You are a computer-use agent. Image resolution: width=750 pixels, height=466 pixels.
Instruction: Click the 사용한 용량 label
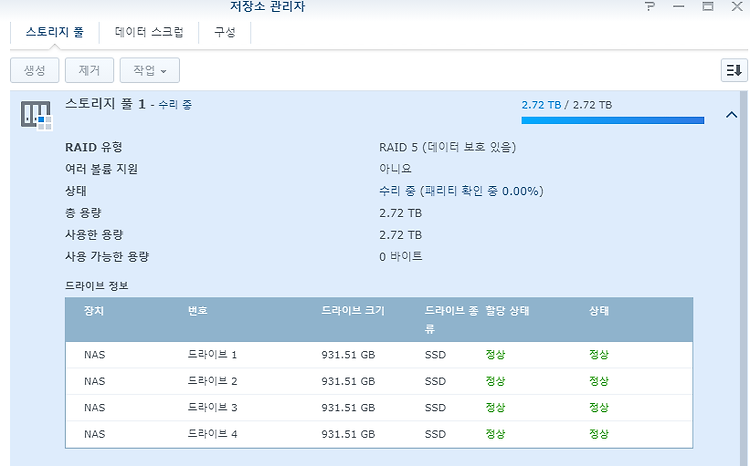click(x=94, y=235)
